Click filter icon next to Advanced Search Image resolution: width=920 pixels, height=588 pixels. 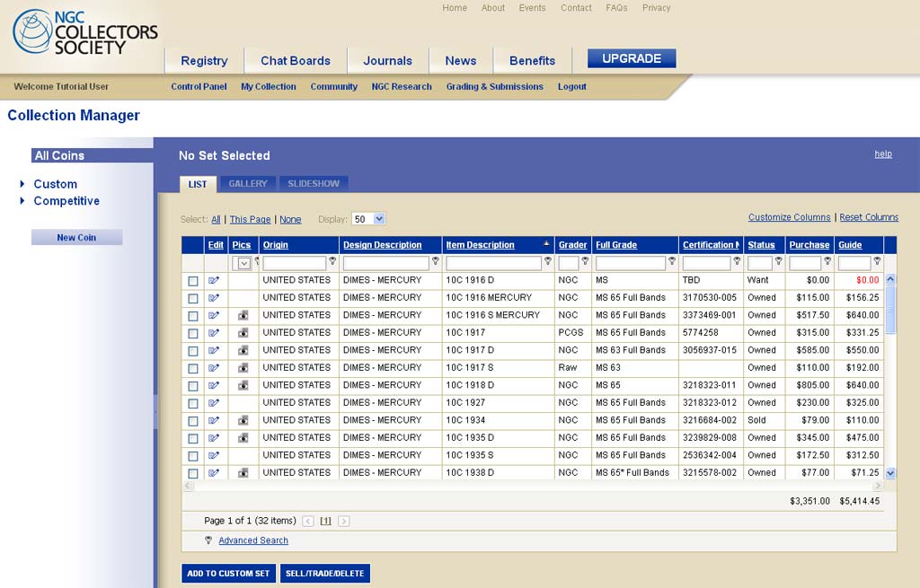pyautogui.click(x=208, y=540)
